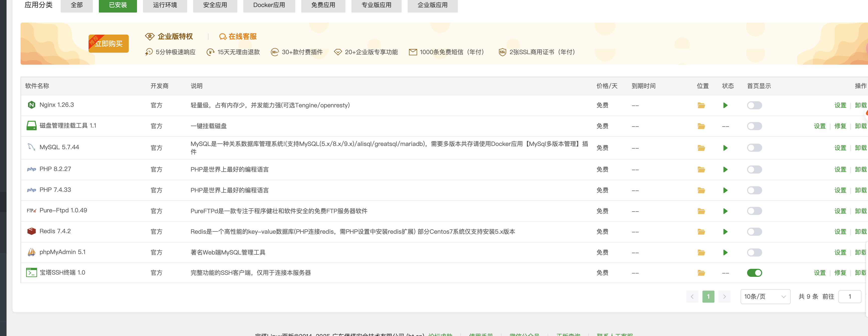Go to previous page arrow
Image resolution: width=868 pixels, height=336 pixels.
[692, 297]
